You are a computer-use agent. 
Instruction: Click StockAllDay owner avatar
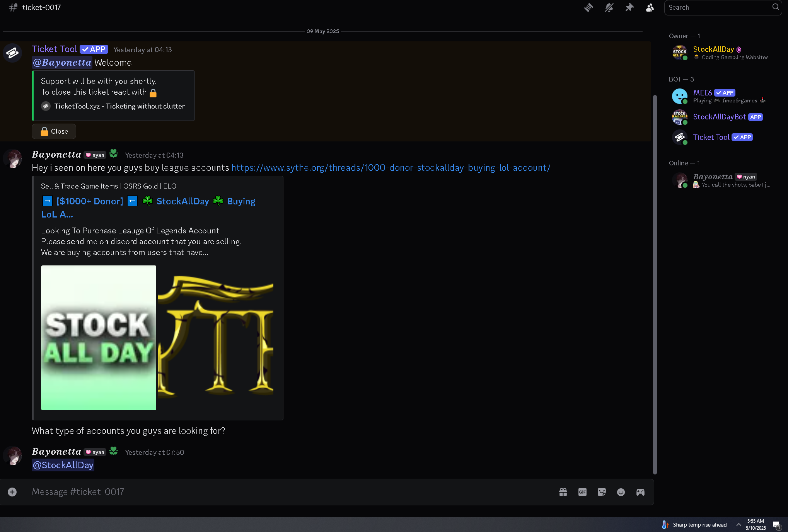(x=679, y=53)
